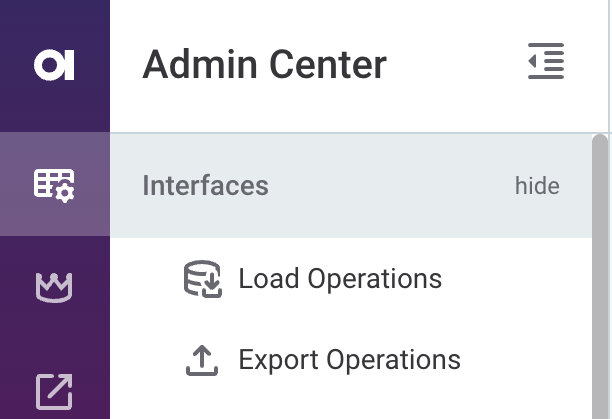
Task: Click the upload icon beside Export Operations
Action: 203,360
